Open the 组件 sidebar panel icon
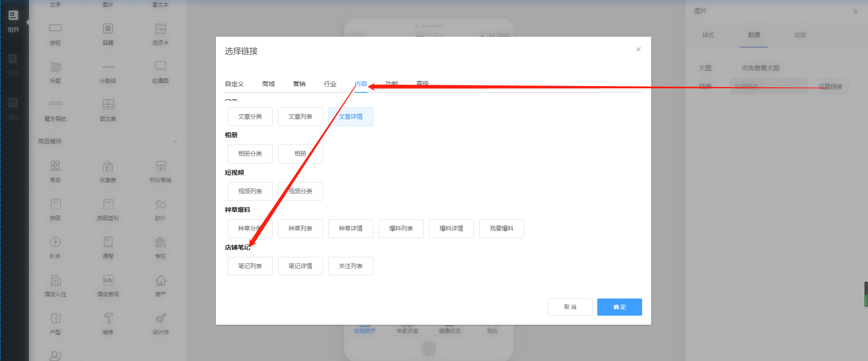 click(14, 16)
